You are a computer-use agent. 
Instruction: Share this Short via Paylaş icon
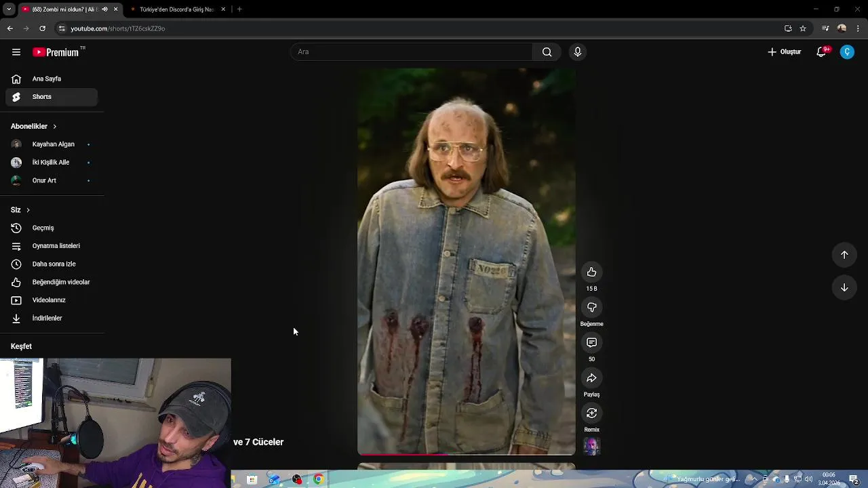click(591, 378)
